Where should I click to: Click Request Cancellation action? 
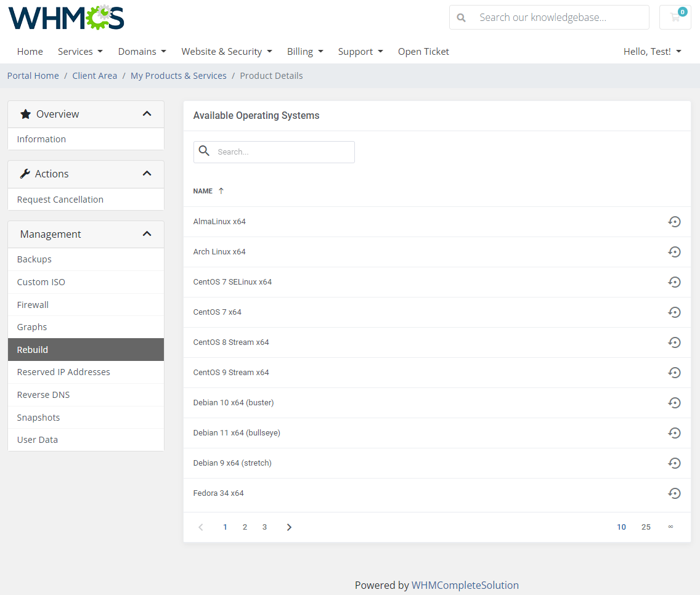(x=86, y=200)
